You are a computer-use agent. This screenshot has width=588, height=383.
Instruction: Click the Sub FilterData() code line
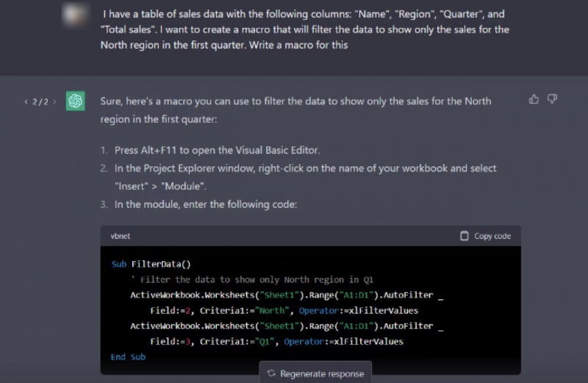[151, 264]
